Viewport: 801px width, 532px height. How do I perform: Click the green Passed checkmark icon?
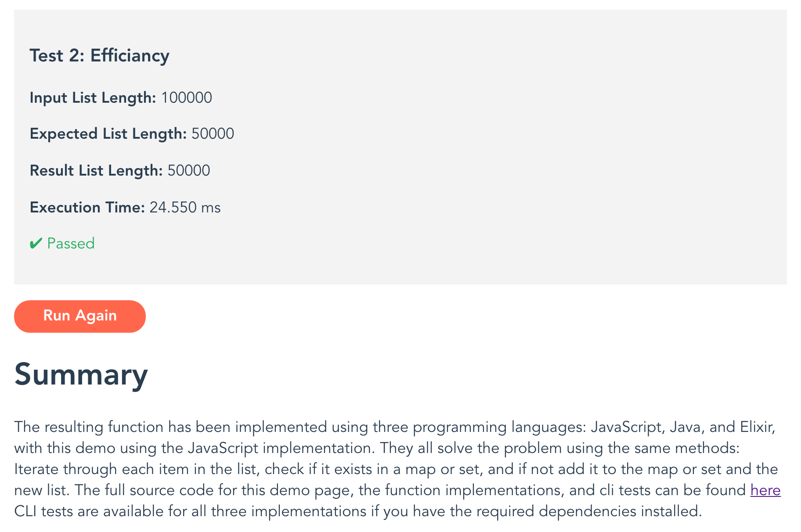[36, 243]
